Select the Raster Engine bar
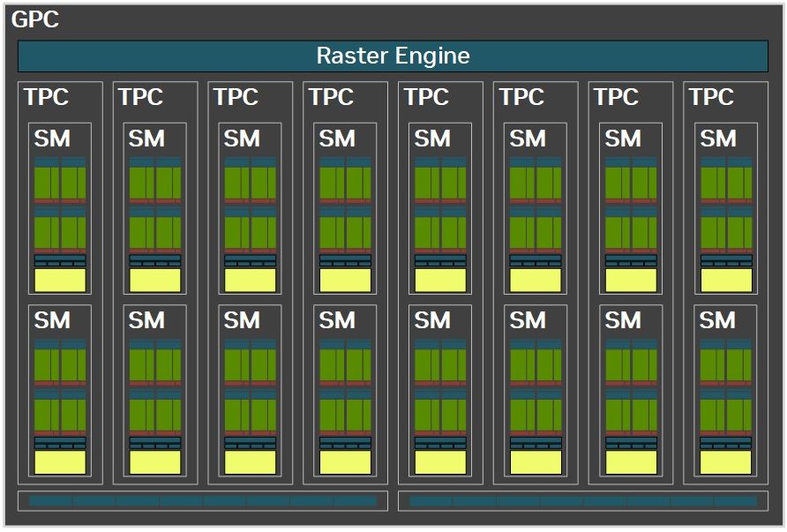This screenshot has height=532, width=787. click(393, 56)
